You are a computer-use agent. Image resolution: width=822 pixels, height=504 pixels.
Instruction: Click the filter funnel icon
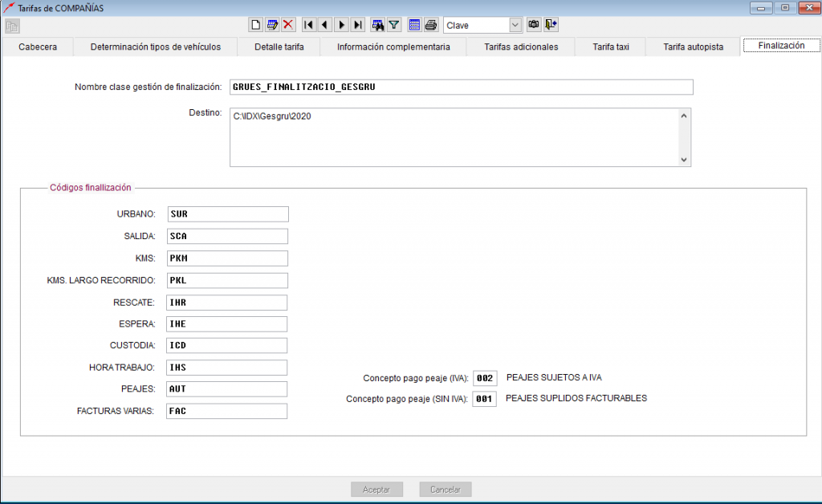pyautogui.click(x=393, y=25)
